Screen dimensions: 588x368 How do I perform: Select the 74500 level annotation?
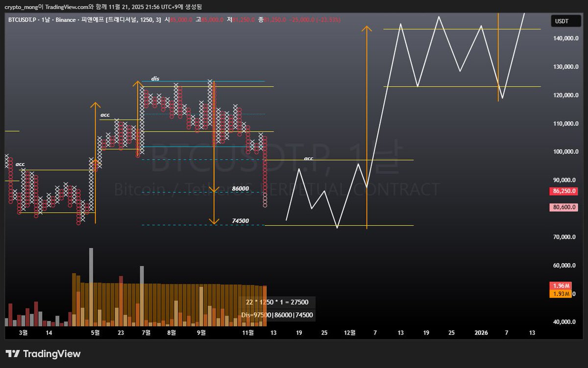(240, 221)
